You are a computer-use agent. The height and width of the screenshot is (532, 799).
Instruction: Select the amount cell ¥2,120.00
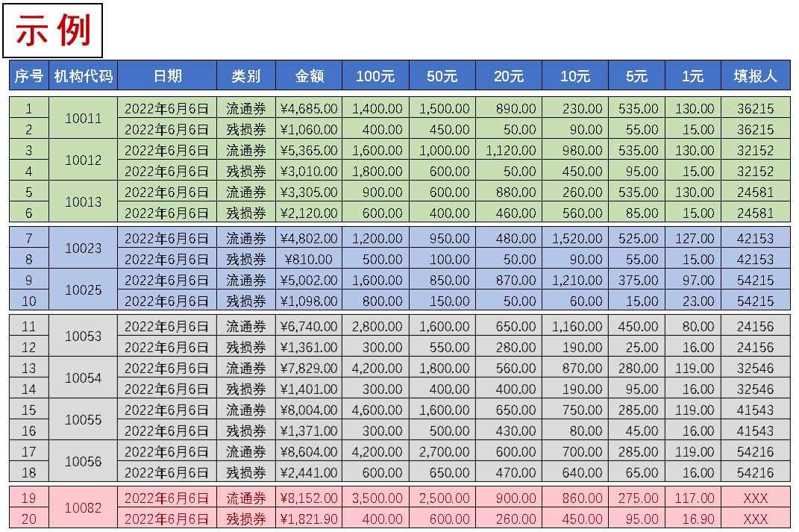click(x=310, y=213)
